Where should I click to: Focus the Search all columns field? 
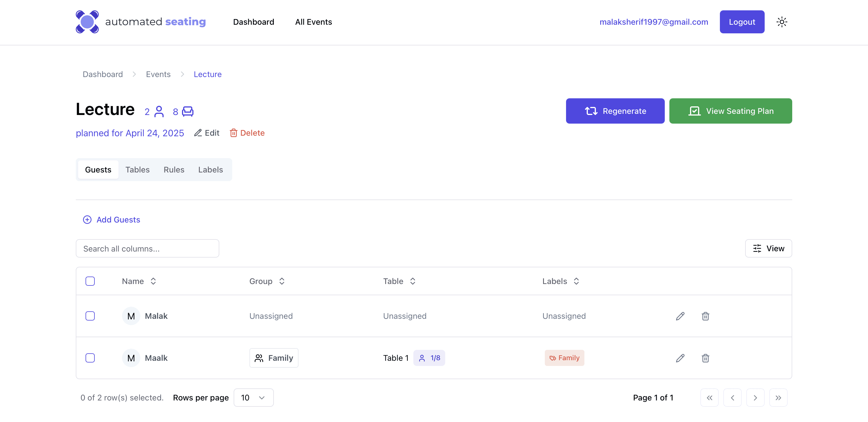click(x=147, y=249)
